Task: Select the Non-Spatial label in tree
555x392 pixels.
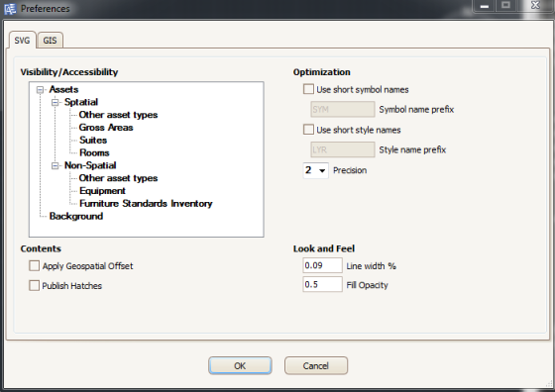Action: (90, 165)
